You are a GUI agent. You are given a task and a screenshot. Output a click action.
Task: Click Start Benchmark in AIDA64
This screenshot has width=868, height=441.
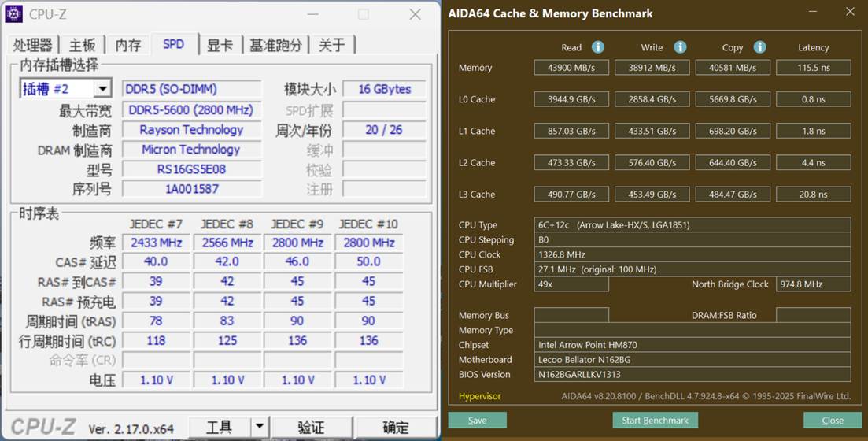point(655,421)
